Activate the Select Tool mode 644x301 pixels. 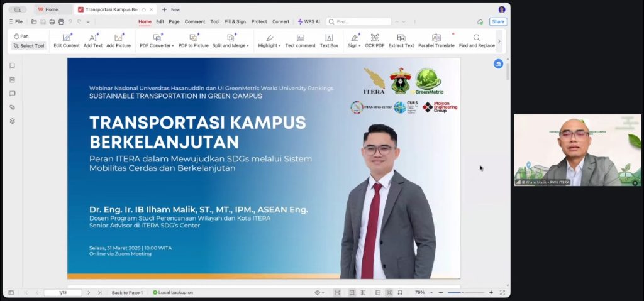coord(28,45)
